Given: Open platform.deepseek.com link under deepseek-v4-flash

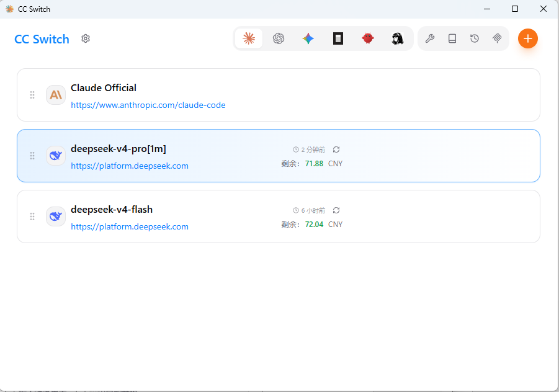Looking at the screenshot, I should point(130,227).
